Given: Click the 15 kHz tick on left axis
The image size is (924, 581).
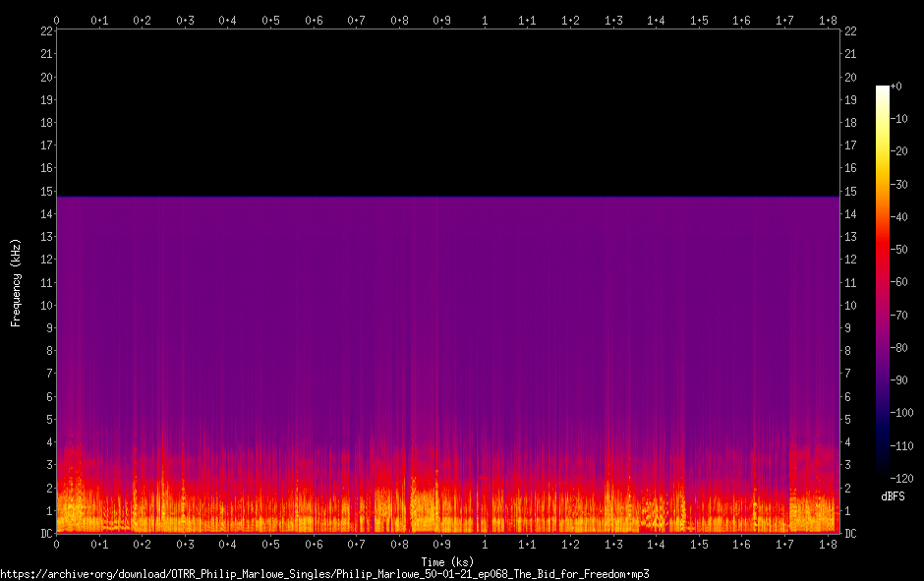Looking at the screenshot, I should click(45, 192).
